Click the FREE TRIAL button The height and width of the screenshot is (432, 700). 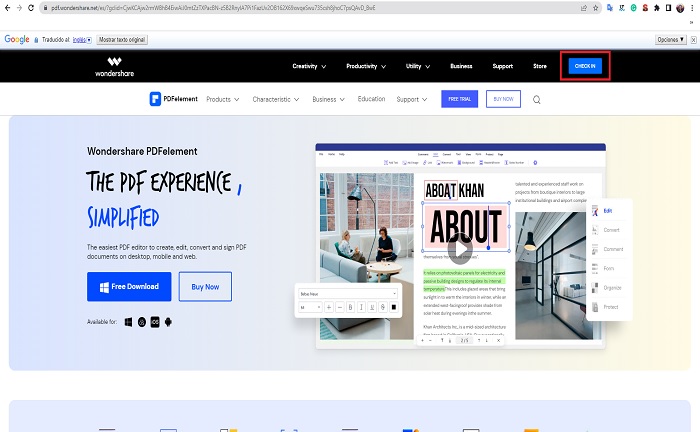coord(459,99)
